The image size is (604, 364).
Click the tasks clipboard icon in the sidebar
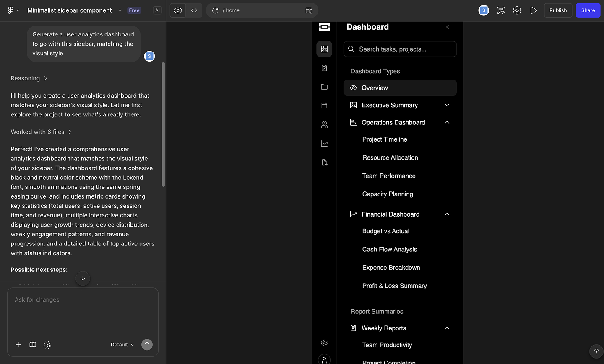coord(324,68)
